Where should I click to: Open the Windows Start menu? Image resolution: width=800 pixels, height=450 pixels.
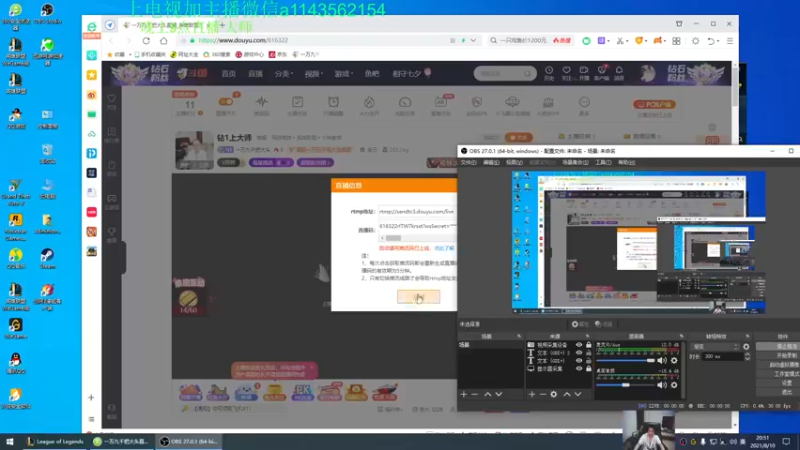pos(10,442)
